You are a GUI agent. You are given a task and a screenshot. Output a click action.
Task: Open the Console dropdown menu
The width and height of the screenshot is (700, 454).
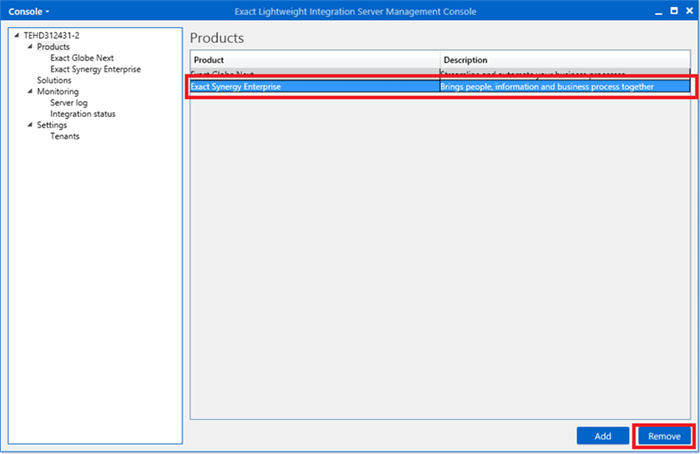pyautogui.click(x=29, y=11)
